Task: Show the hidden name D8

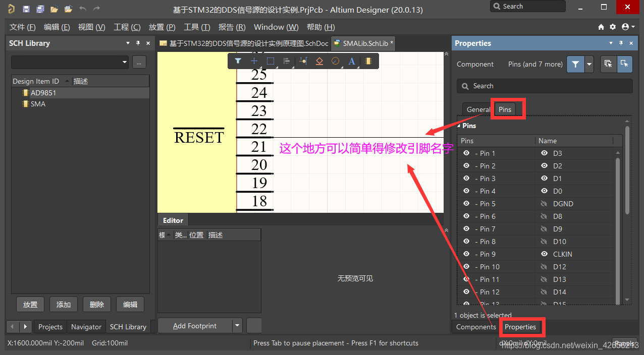Action: [544, 216]
